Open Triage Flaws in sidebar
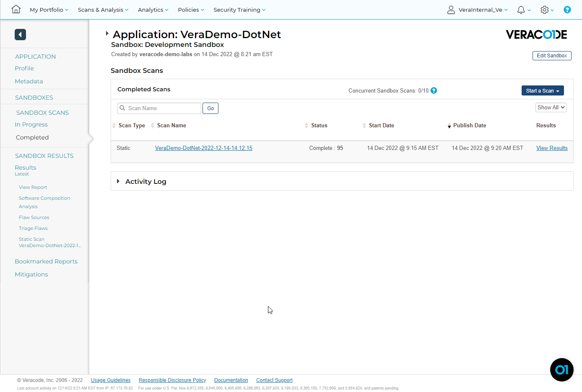Screen dimensions: 582x392 click(x=33, y=228)
